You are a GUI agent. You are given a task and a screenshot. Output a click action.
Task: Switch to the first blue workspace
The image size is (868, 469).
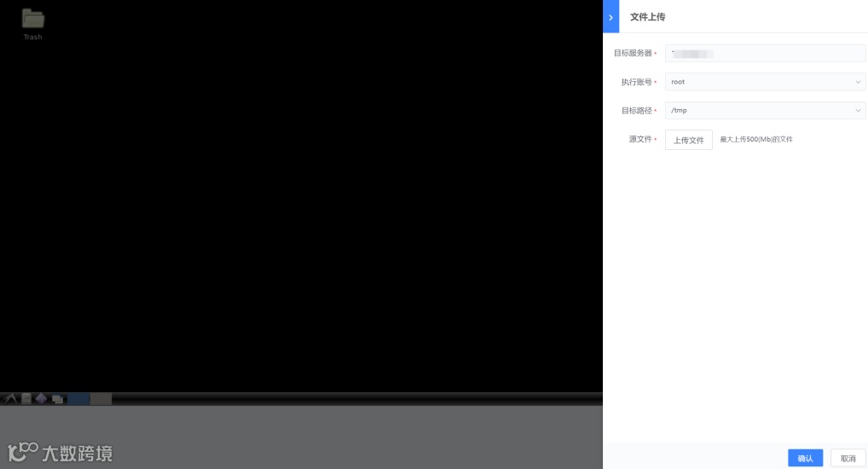(78, 399)
